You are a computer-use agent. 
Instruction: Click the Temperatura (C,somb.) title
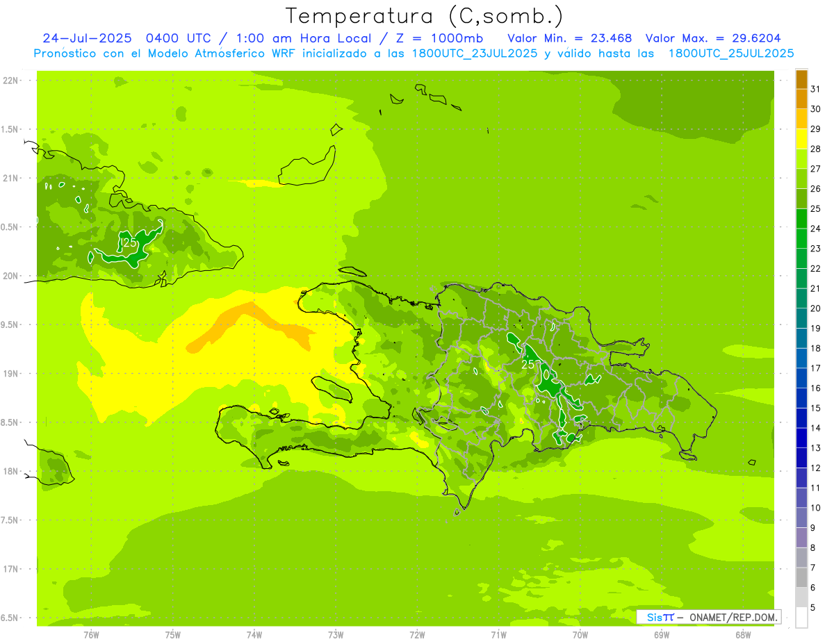click(x=424, y=16)
